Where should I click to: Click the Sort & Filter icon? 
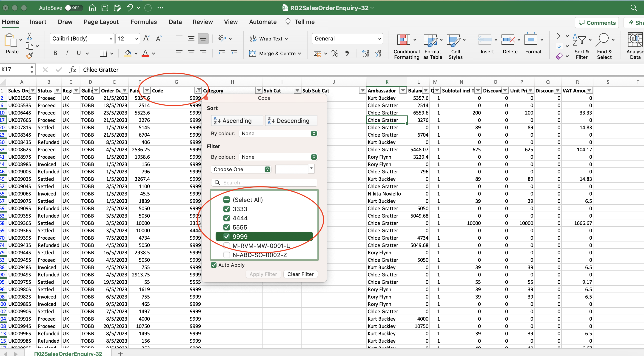pos(579,40)
